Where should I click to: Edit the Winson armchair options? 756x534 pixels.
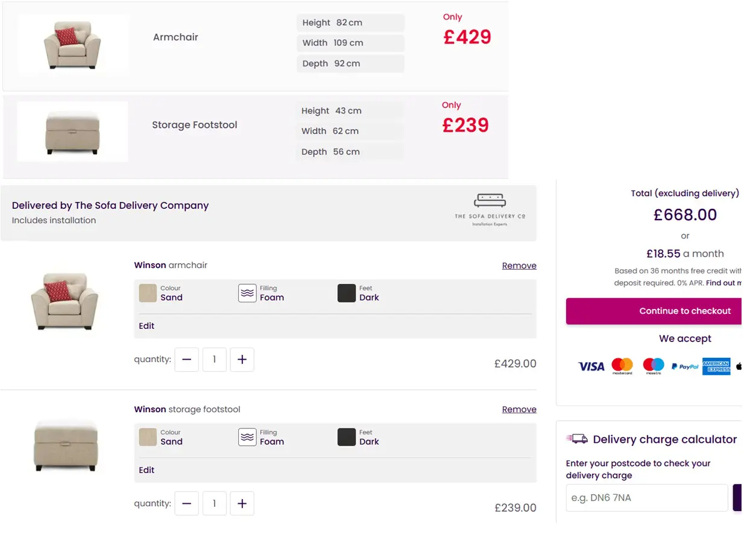coord(146,326)
